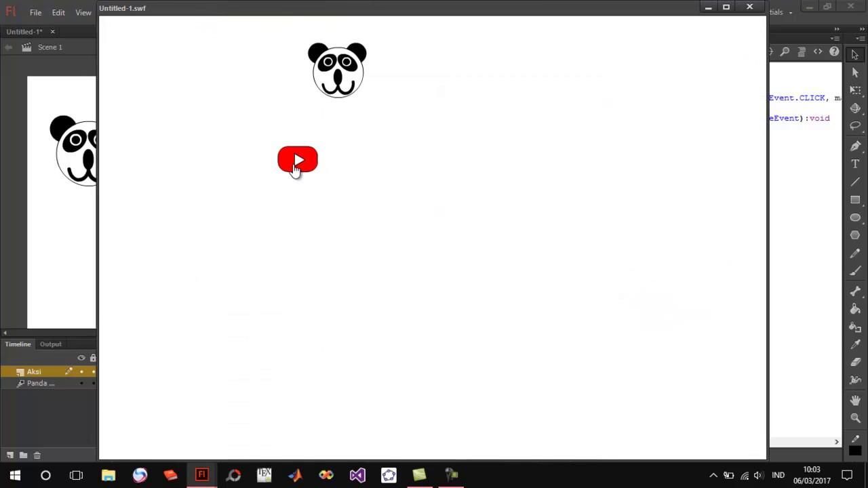This screenshot has height=488, width=868.
Task: Click the IND input language indicator
Action: [778, 475]
